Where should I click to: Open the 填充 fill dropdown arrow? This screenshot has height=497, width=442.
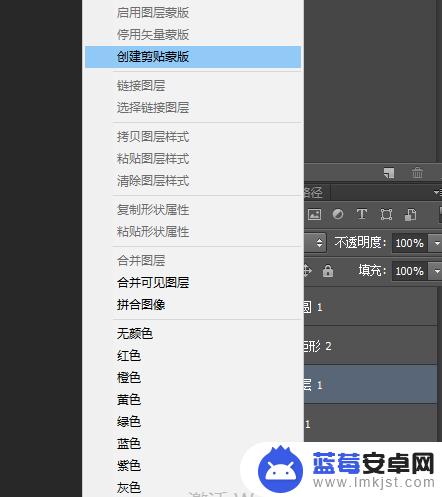pos(437,271)
